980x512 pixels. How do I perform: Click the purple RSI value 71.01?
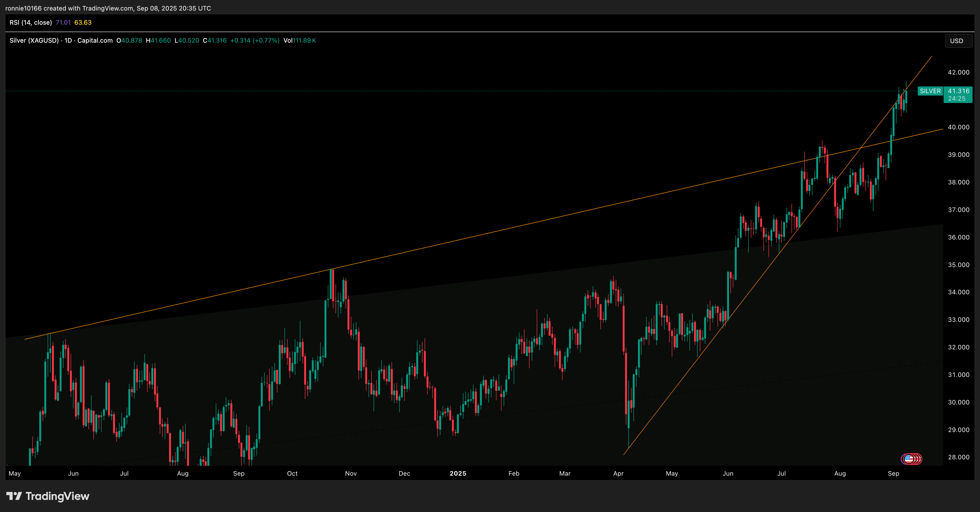63,23
